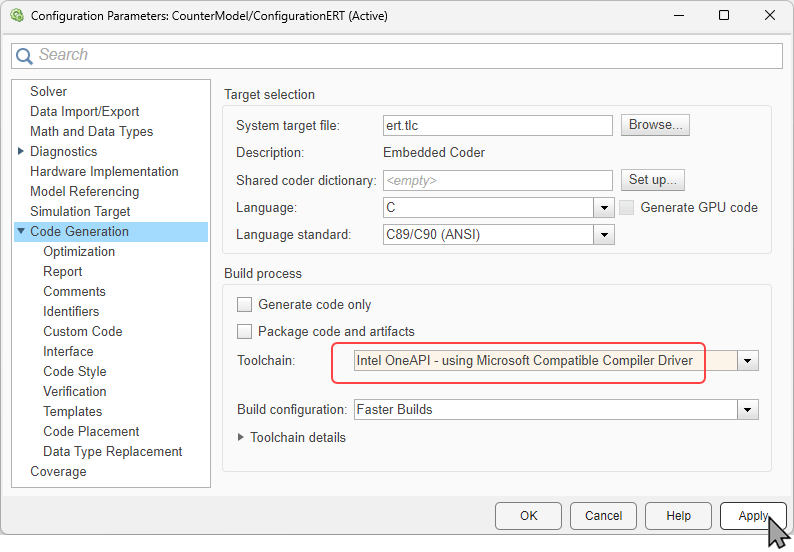This screenshot has width=794, height=552.
Task: Select Data Import/Export pane
Action: [x=85, y=111]
